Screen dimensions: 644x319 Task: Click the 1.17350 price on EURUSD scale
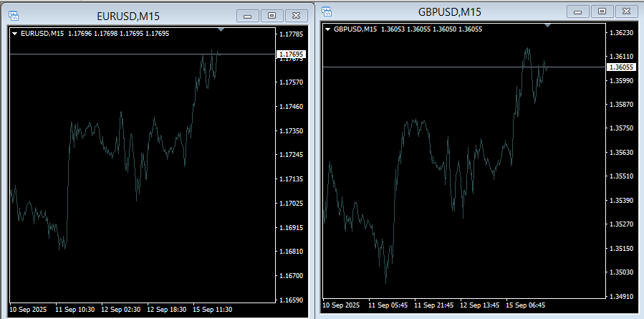[291, 130]
